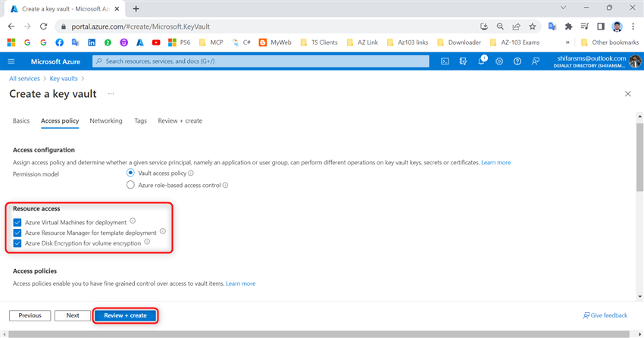Open the YouTube bookmark
Image resolution: width=644 pixels, height=338 pixels.
(156, 42)
